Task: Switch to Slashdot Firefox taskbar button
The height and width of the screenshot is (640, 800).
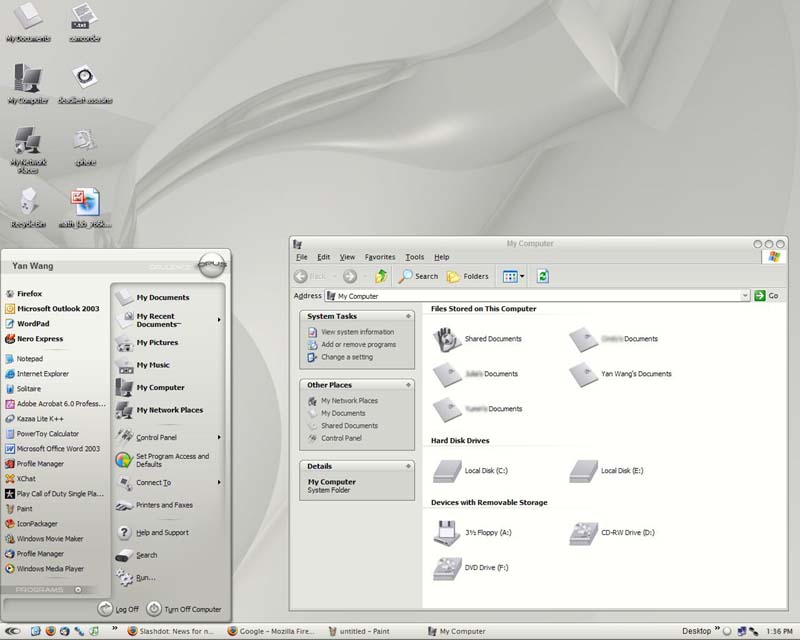Action: pyautogui.click(x=171, y=631)
